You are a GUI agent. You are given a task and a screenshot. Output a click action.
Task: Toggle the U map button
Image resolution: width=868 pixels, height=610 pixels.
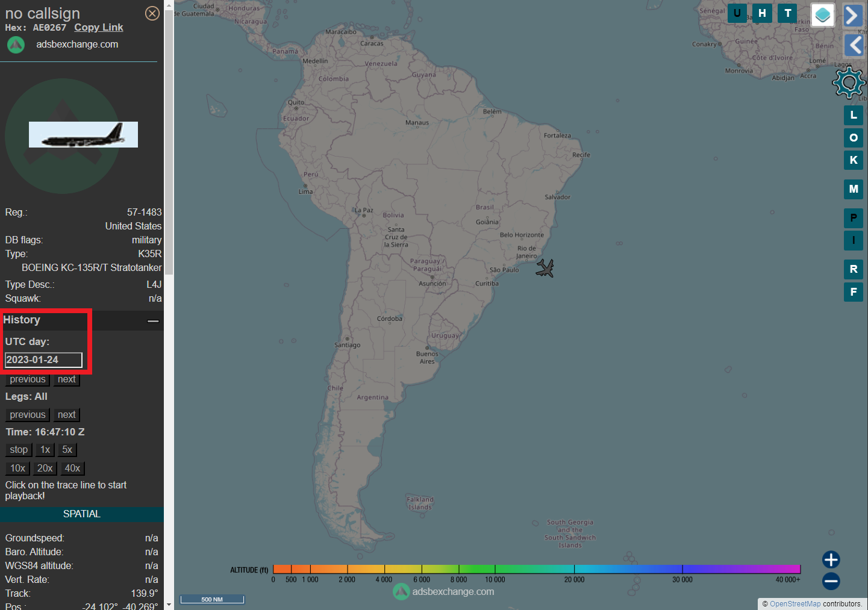point(737,13)
